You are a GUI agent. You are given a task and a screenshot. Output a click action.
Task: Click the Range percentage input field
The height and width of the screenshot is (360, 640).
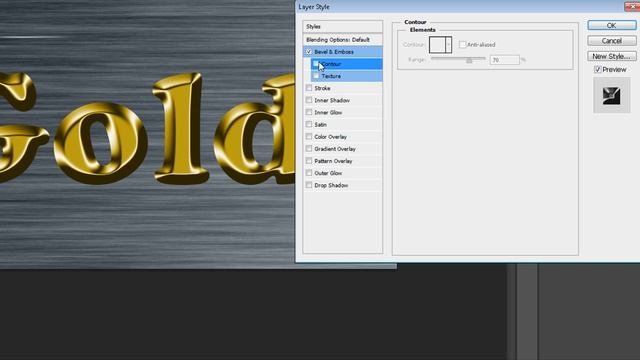click(x=504, y=60)
